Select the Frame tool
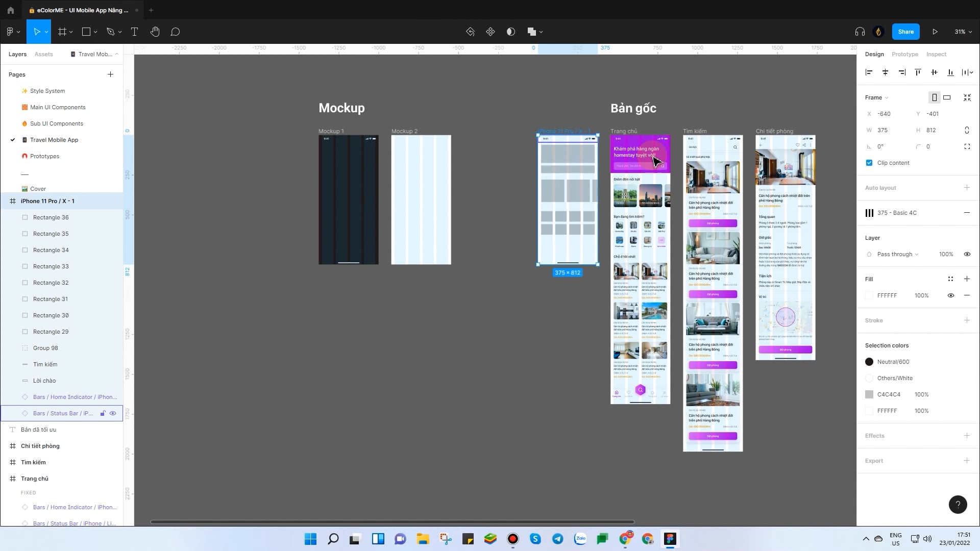 62,32
